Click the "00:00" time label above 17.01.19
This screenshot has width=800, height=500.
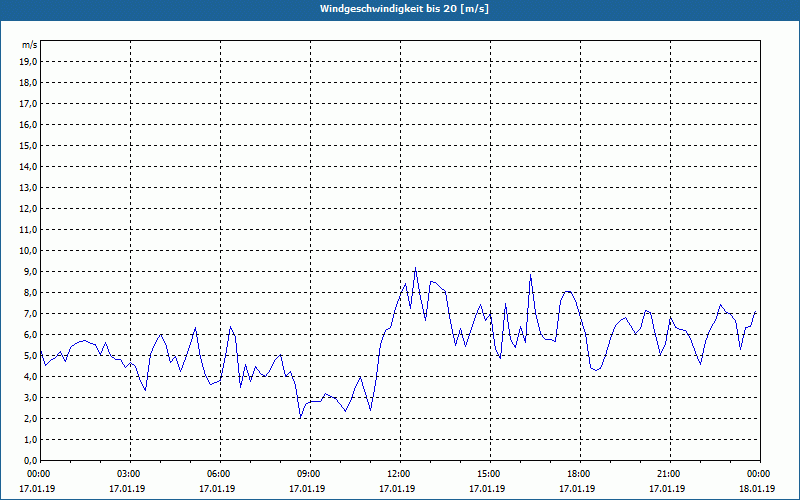click(x=39, y=474)
